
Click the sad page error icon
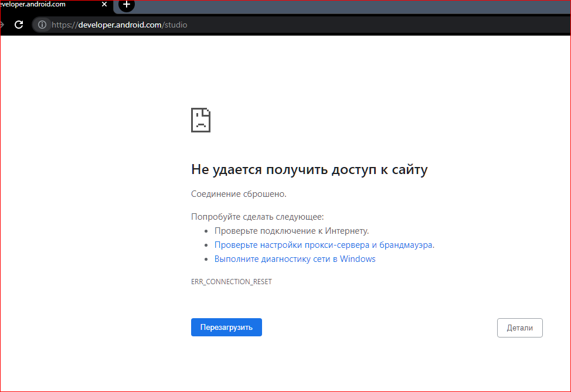(200, 120)
